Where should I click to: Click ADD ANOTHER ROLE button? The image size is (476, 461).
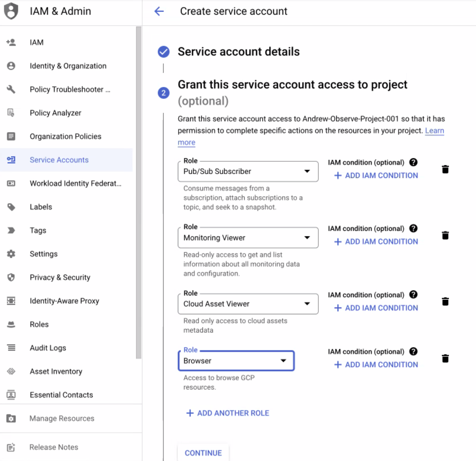pyautogui.click(x=228, y=413)
